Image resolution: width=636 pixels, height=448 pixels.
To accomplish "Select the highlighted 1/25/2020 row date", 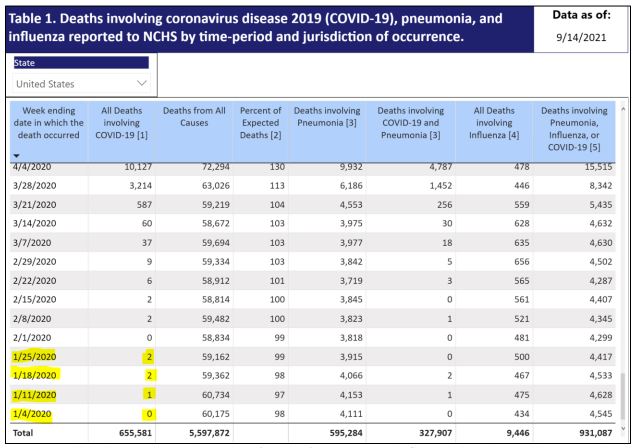I will click(x=34, y=357).
